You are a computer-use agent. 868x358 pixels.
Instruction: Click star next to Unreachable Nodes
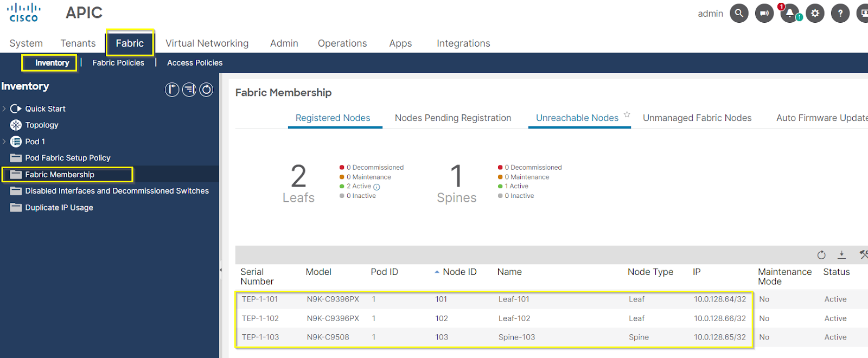tap(627, 114)
